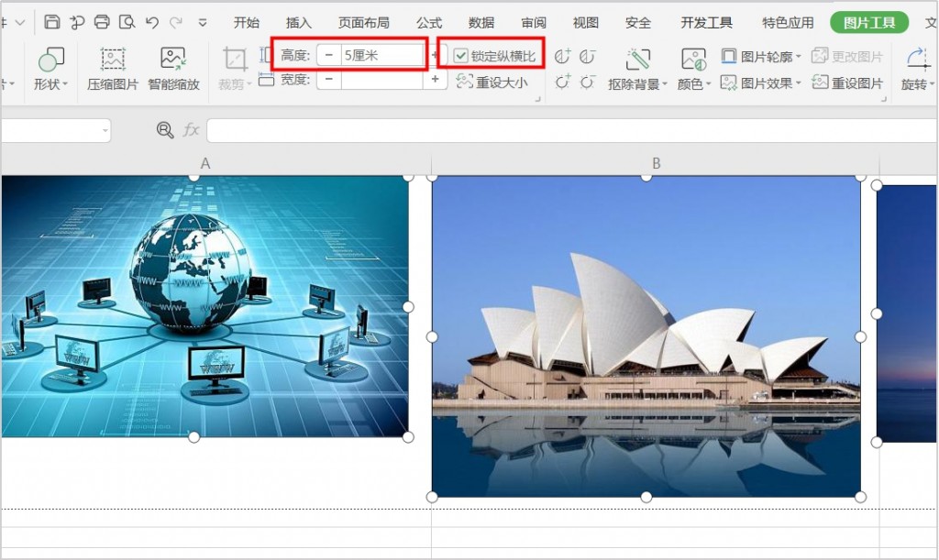939x560 pixels.
Task: Open Print Preview icon
Action: 127,22
